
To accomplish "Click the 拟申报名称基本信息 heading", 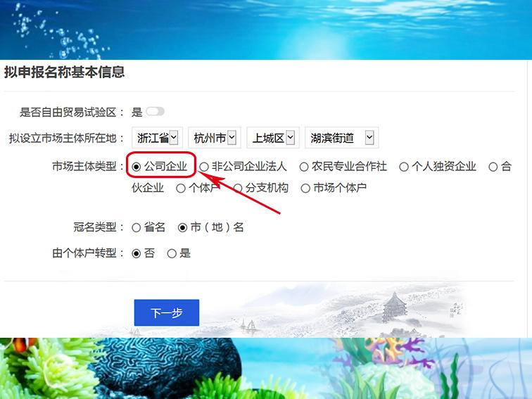I will pos(65,72).
